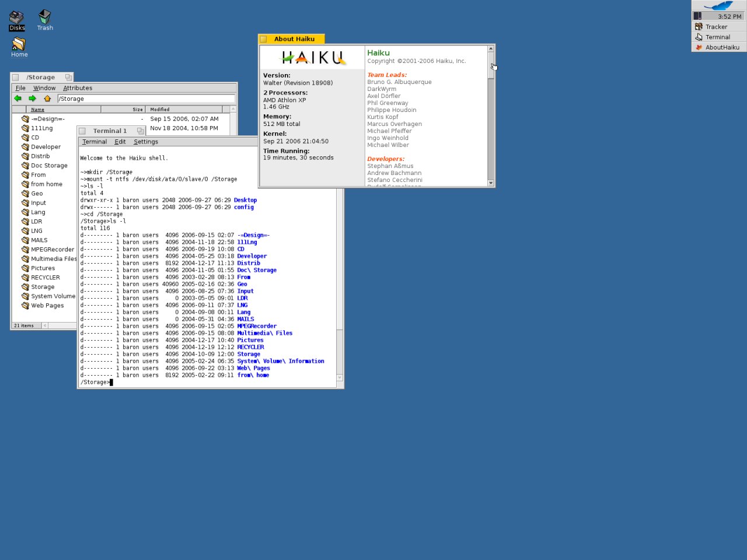Click the /Storage window zoom button in title tab
Viewport: 747px width, 560px height.
click(68, 78)
